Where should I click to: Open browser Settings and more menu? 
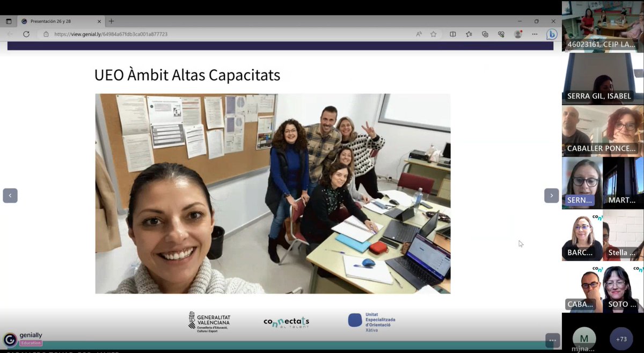(x=535, y=34)
